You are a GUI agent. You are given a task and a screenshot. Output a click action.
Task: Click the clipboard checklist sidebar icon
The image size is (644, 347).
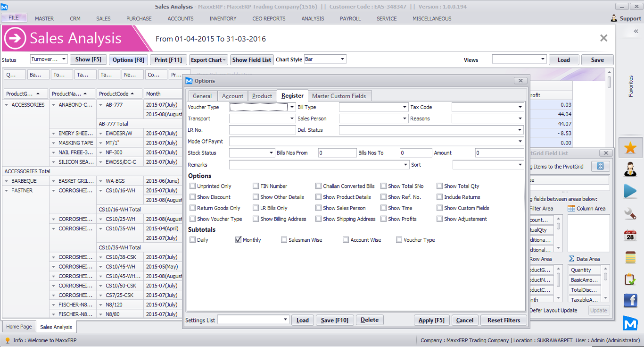(x=630, y=279)
